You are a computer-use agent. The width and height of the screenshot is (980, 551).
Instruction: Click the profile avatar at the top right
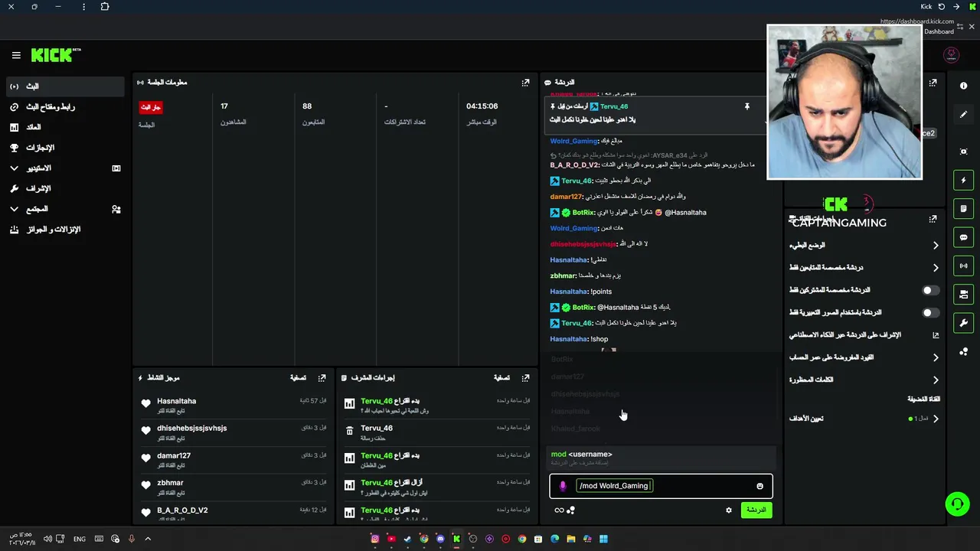point(952,55)
